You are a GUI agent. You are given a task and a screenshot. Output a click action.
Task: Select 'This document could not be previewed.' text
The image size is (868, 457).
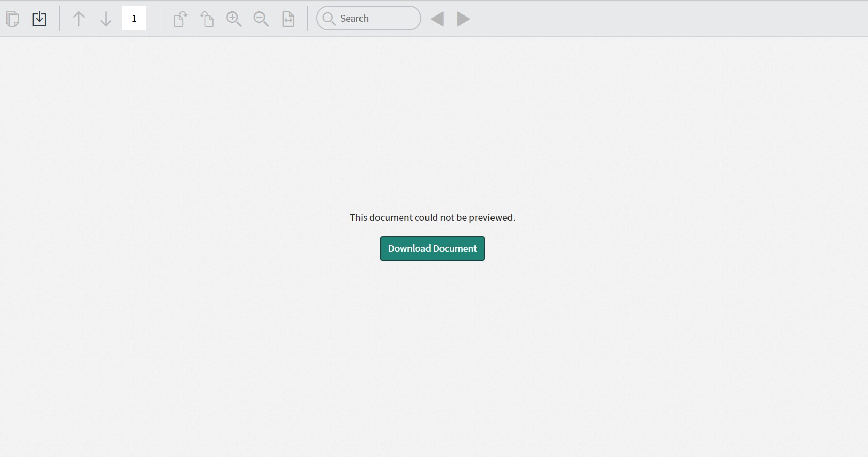pos(432,218)
